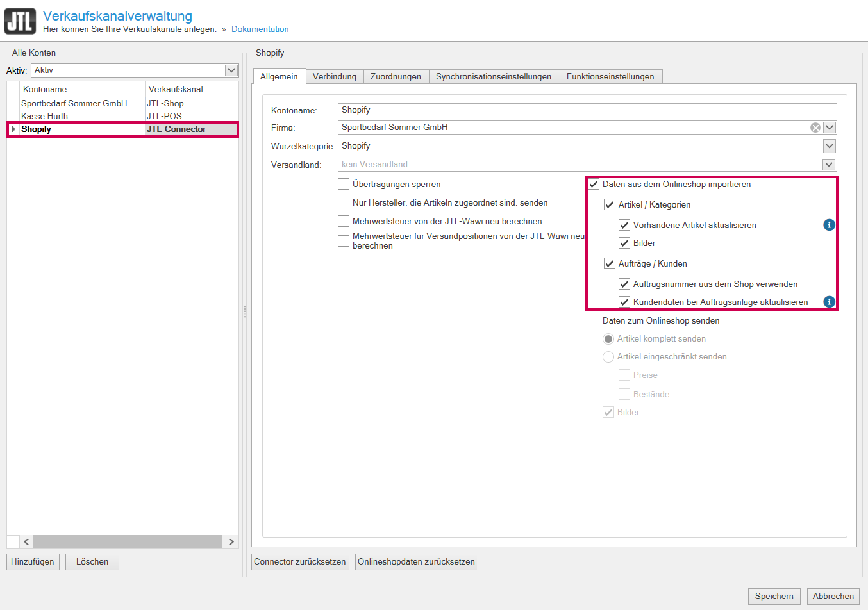Click the JTL-Shop cell

(x=192, y=103)
